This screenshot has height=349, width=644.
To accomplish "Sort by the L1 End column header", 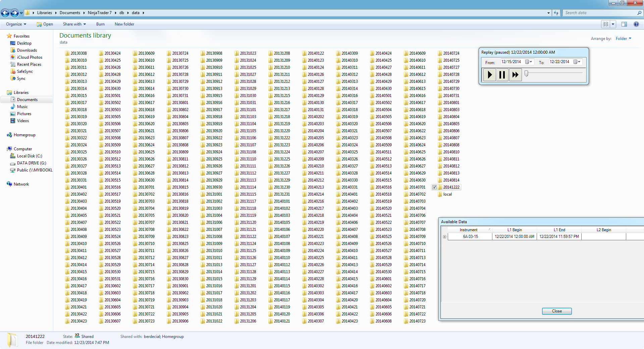I will [559, 230].
